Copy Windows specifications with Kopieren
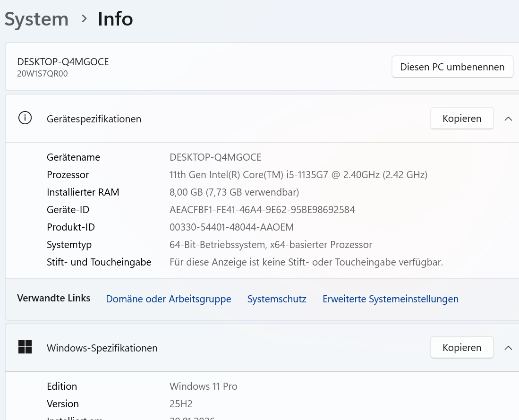Image resolution: width=519 pixels, height=420 pixels. (x=462, y=347)
